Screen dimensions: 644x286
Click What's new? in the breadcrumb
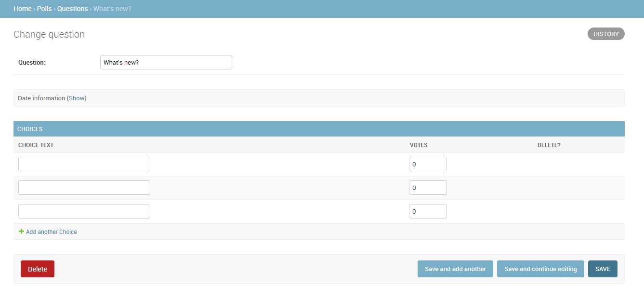(112, 9)
